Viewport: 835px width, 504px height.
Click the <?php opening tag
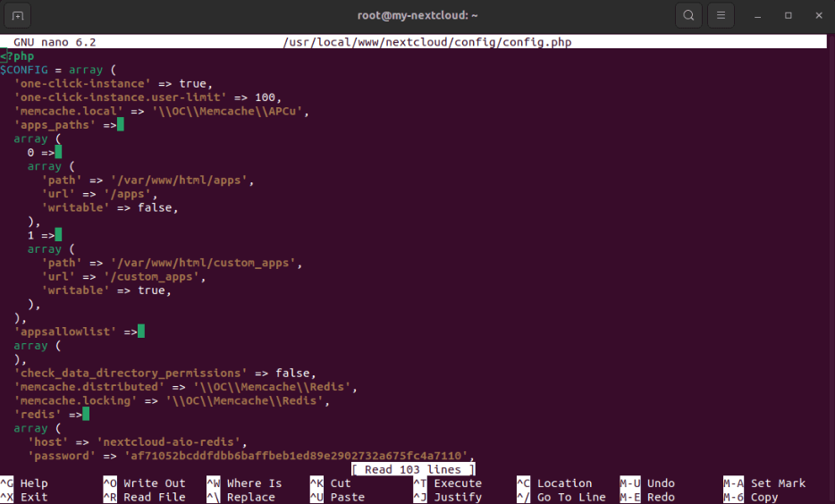pos(17,56)
